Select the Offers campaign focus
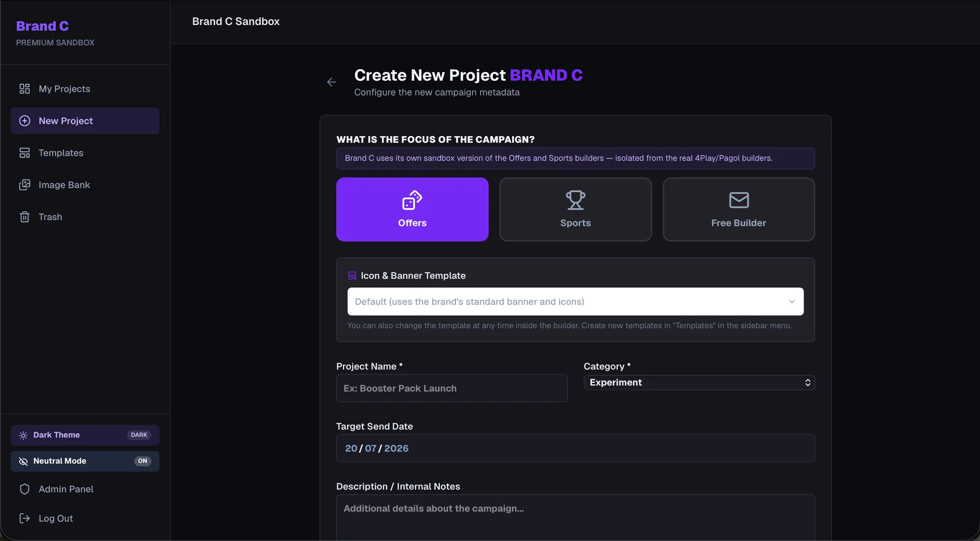Image resolution: width=980 pixels, height=541 pixels. click(412, 210)
